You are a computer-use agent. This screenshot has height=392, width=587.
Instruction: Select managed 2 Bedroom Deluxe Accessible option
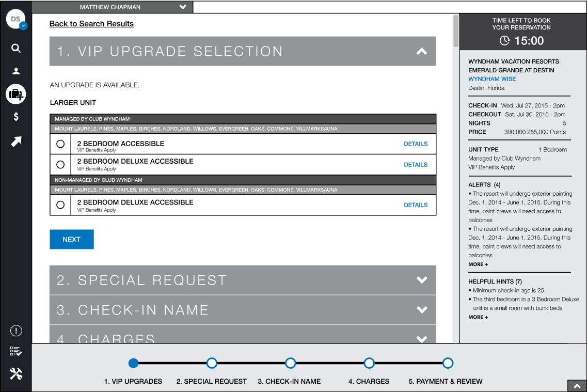(60, 165)
